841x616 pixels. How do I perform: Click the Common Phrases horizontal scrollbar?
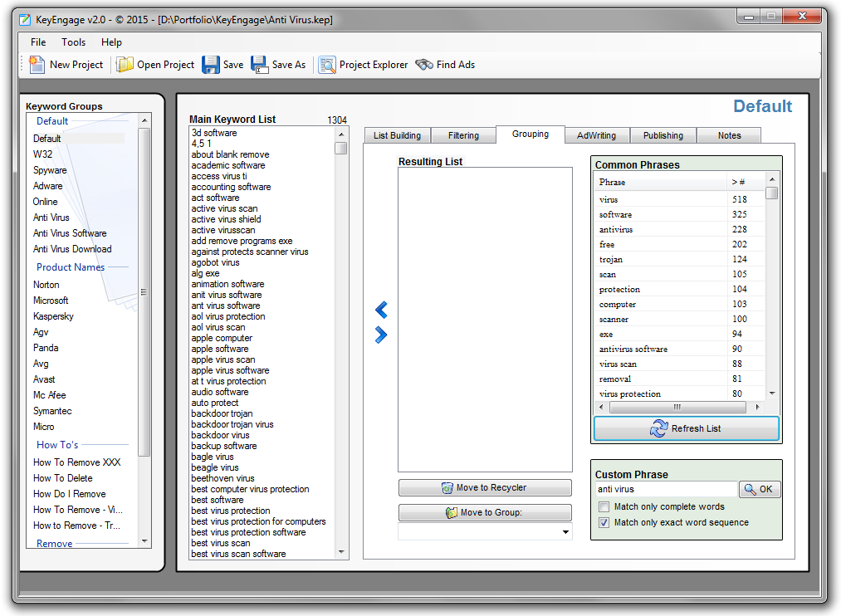[677, 408]
